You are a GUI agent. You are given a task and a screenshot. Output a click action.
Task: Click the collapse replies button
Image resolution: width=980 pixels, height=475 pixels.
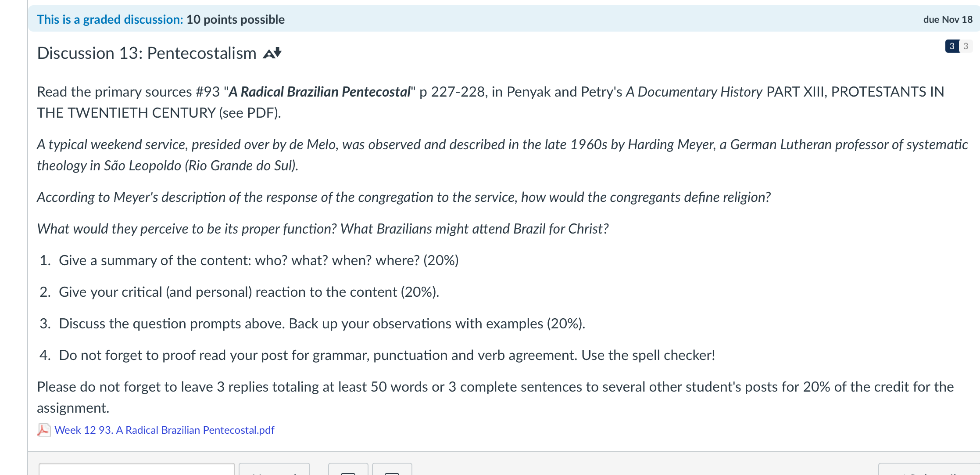tap(348, 469)
